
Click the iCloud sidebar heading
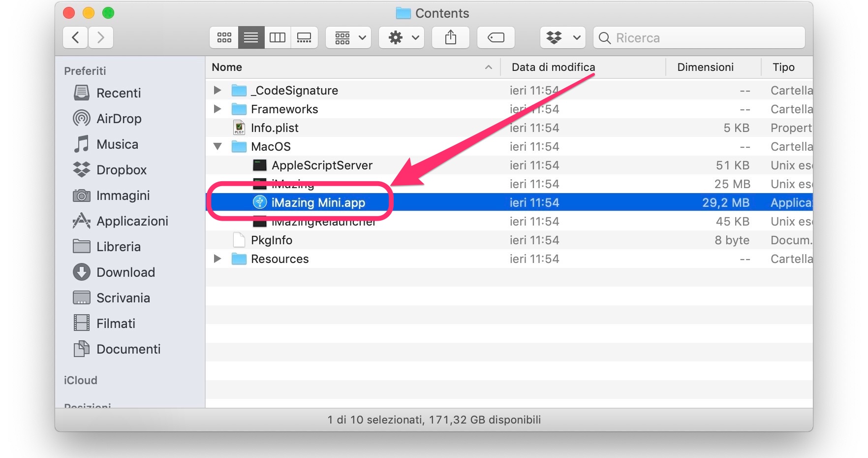point(80,380)
